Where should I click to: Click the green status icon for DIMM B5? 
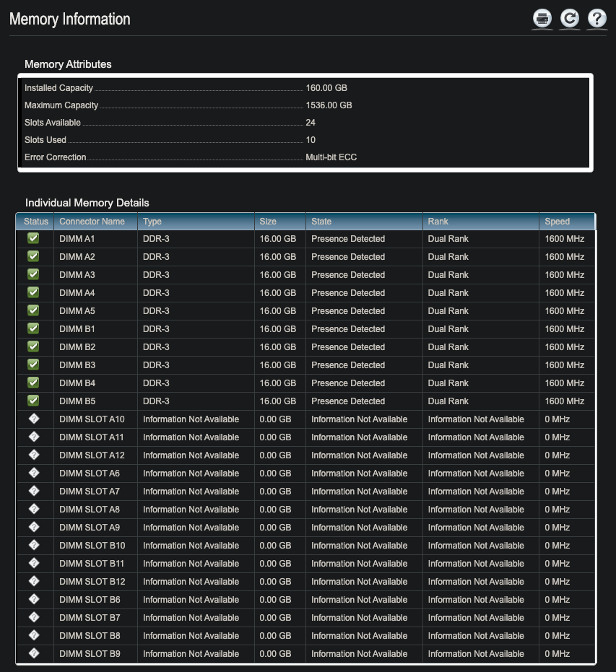click(x=33, y=401)
